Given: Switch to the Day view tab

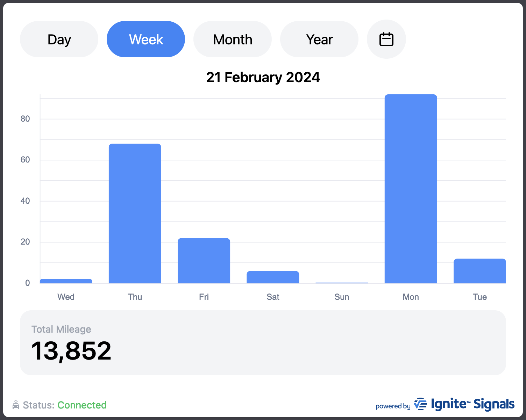Looking at the screenshot, I should [59, 39].
